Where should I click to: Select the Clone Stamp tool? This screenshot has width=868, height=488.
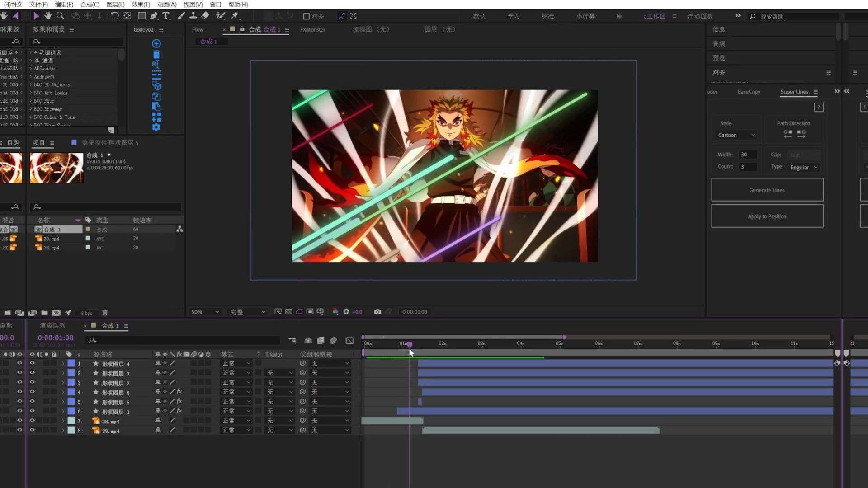tap(193, 16)
